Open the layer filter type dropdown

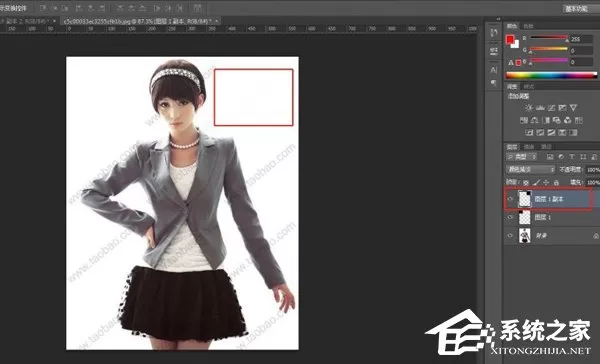point(521,157)
